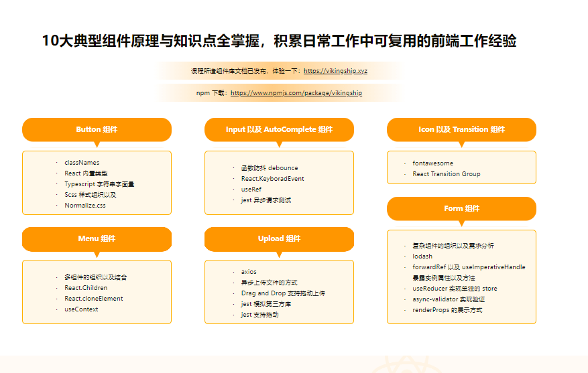Image resolution: width=588 pixels, height=373 pixels.
Task: Click the Button 组件 orange header
Action: [97, 129]
